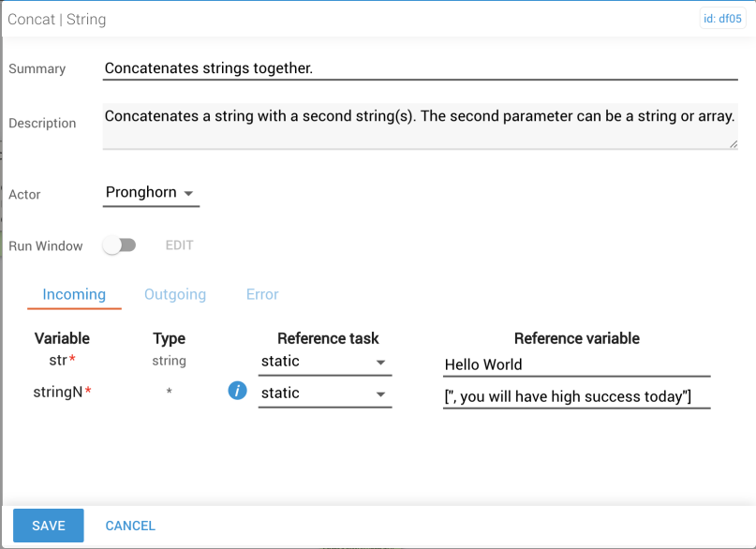Switch to the Error tab
This screenshot has width=756, height=549.
[x=262, y=294]
